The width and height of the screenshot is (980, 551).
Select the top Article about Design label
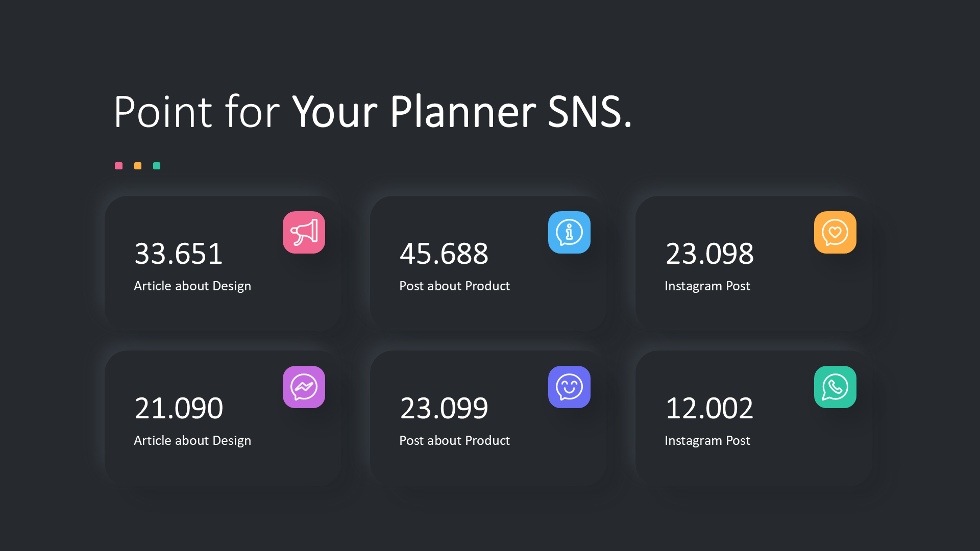pyautogui.click(x=192, y=286)
